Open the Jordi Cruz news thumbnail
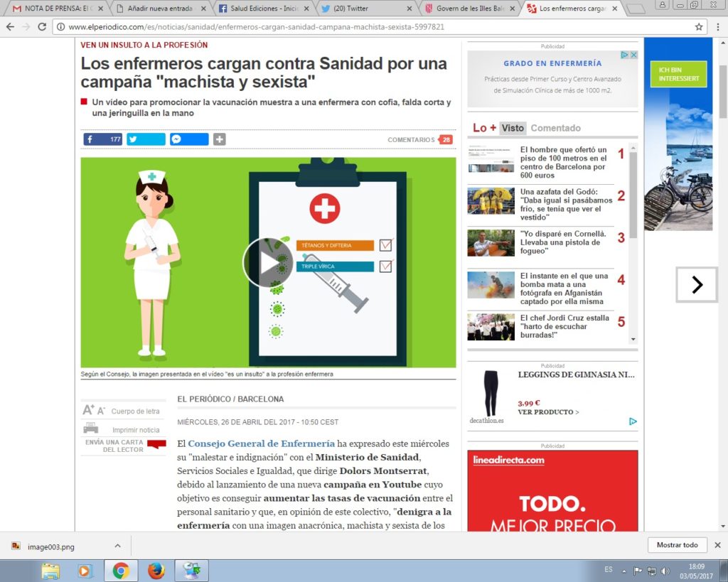 [491, 326]
